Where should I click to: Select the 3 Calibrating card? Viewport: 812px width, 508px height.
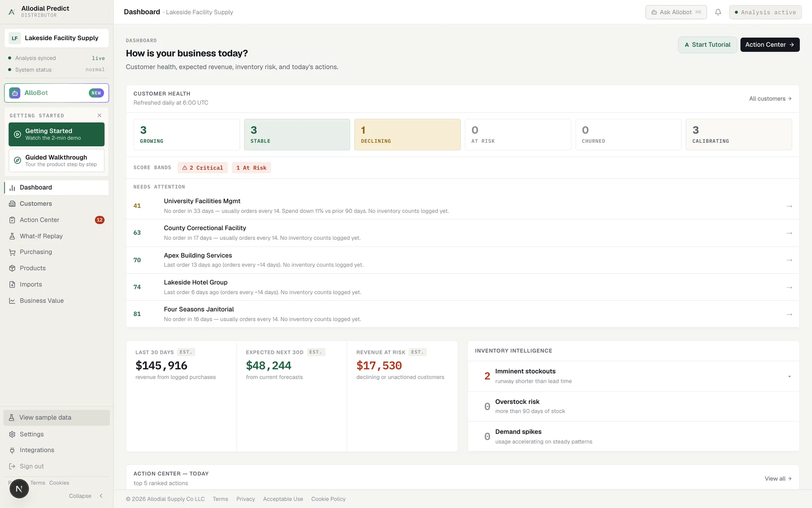coord(739,135)
